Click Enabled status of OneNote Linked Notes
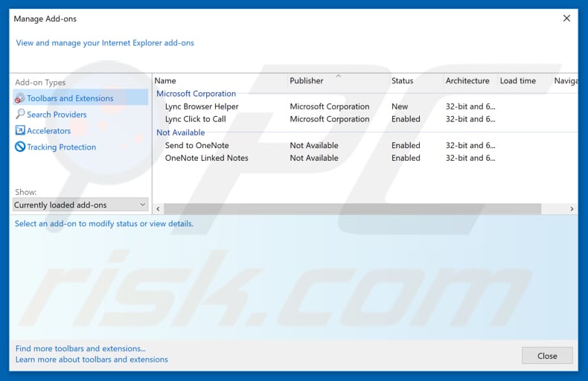Image resolution: width=588 pixels, height=381 pixels. tap(406, 158)
